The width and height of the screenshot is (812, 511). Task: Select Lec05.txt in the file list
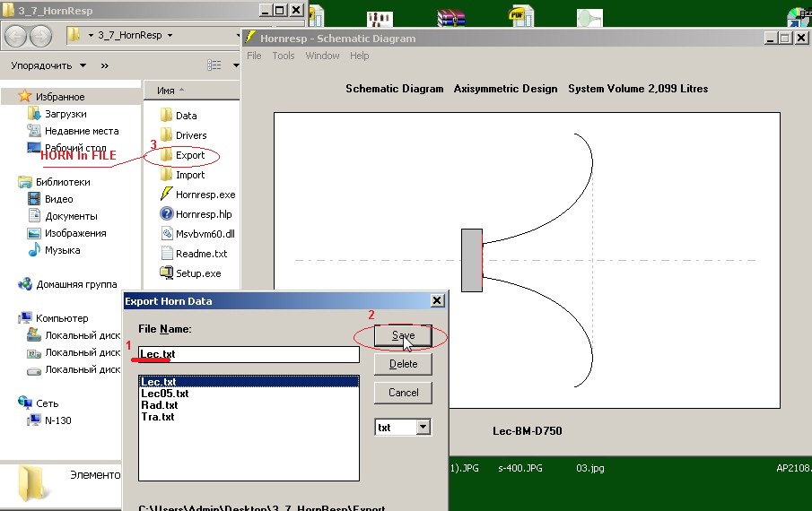[x=165, y=394]
